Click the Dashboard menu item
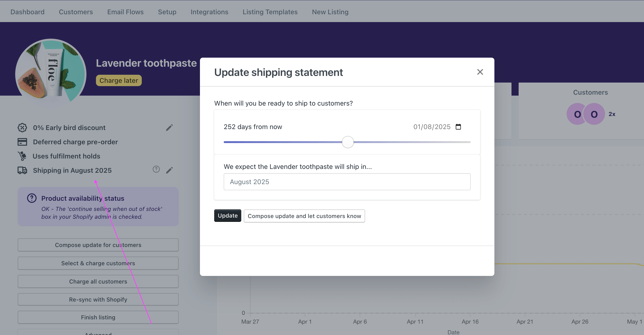Viewport: 644px width, 335px height. click(x=27, y=11)
